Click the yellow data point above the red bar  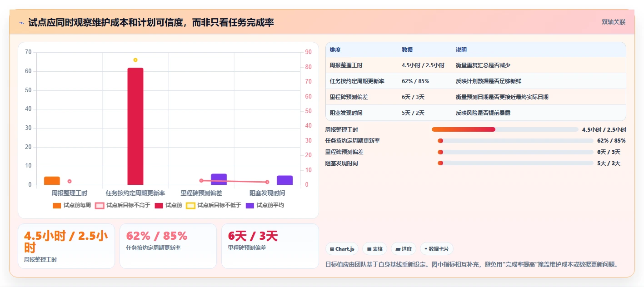(135, 60)
